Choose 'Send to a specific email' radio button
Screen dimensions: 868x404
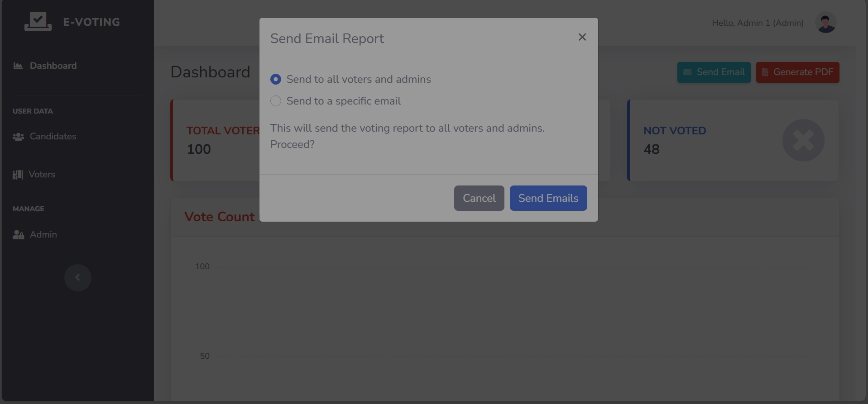pos(276,101)
